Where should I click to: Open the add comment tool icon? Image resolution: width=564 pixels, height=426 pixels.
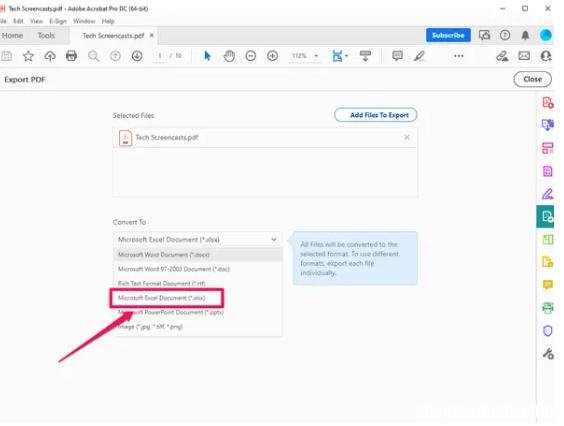(x=397, y=56)
